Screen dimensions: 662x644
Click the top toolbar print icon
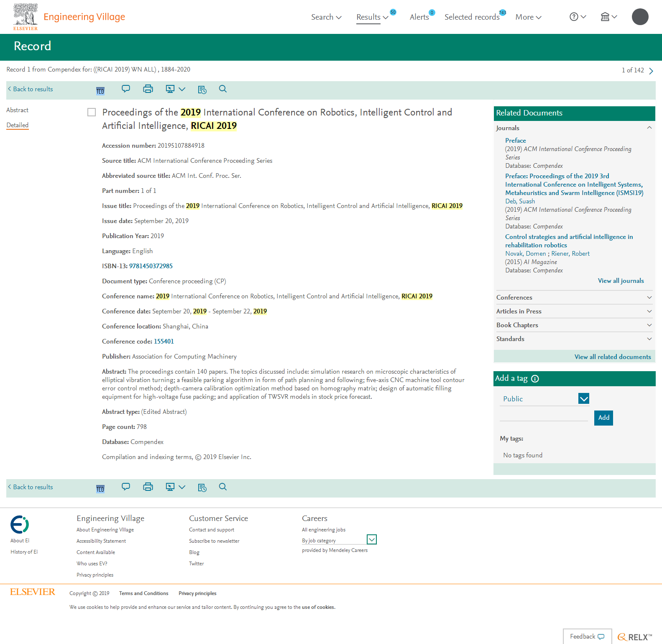[148, 89]
